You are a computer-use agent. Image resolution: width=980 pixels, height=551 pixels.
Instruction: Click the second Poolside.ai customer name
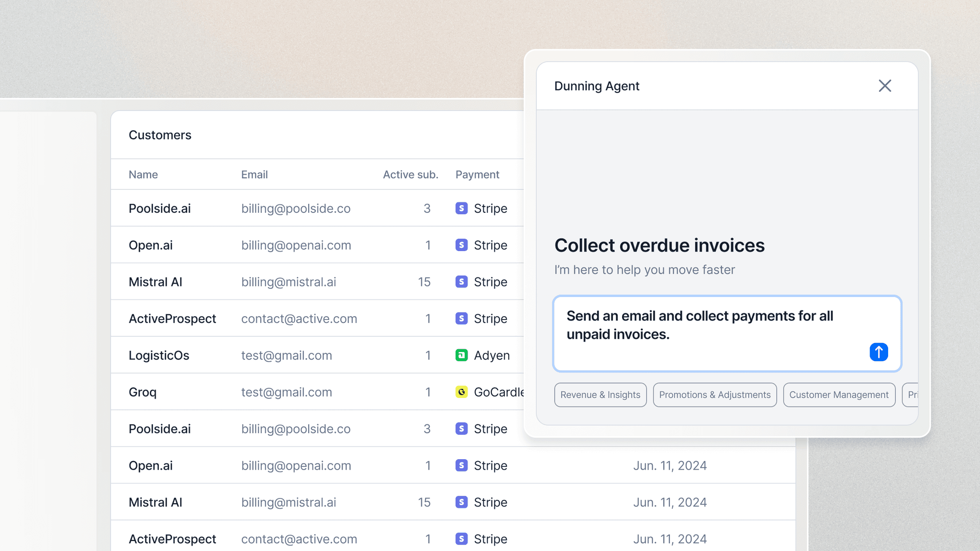159,429
